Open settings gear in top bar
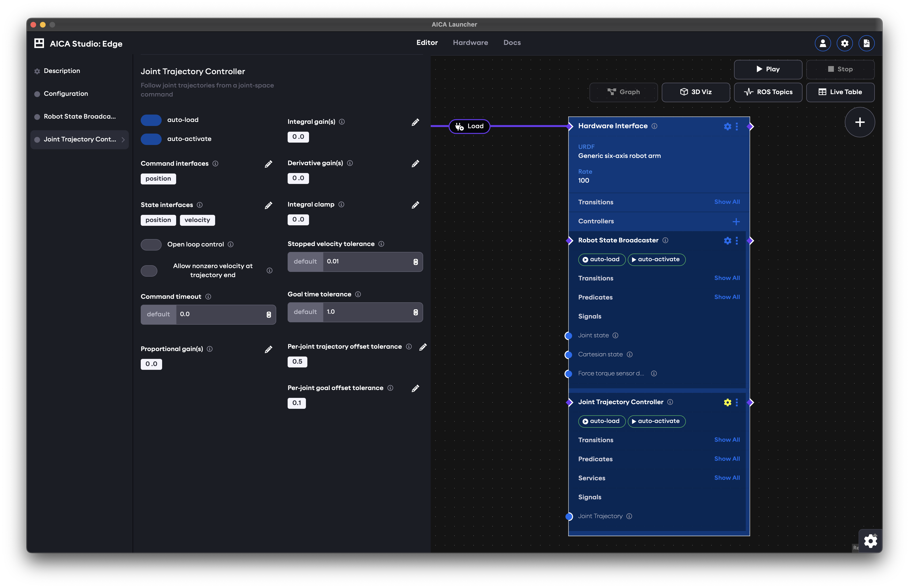This screenshot has width=909, height=588. pyautogui.click(x=845, y=43)
